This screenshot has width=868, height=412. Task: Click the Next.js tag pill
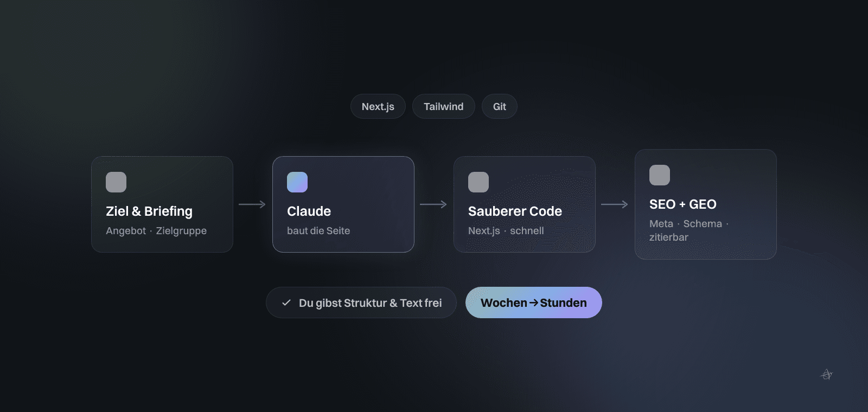[x=378, y=106]
